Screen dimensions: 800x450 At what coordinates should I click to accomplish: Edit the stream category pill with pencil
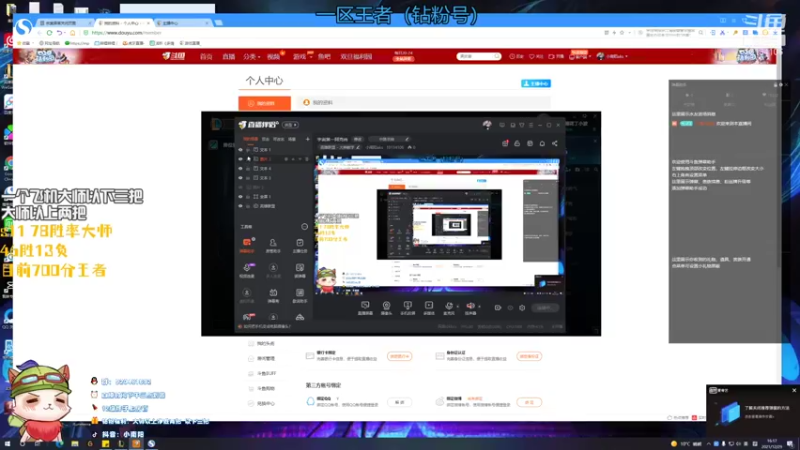coord(340,147)
